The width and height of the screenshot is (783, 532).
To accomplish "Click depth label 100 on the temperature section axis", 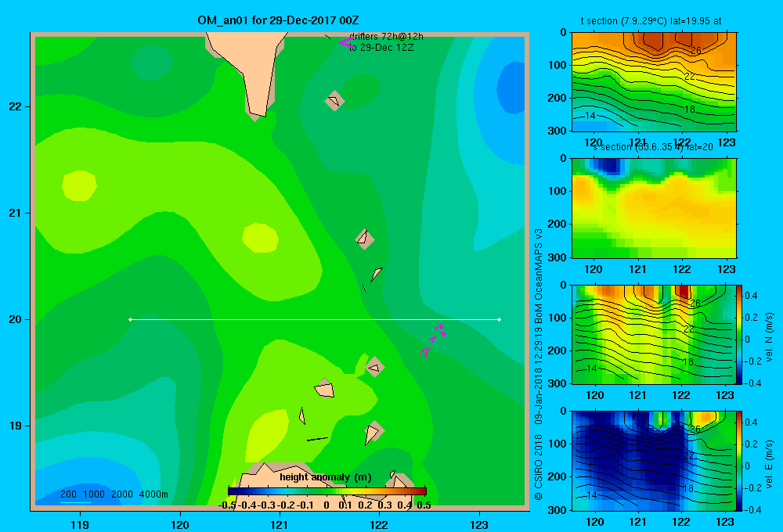I will point(557,66).
